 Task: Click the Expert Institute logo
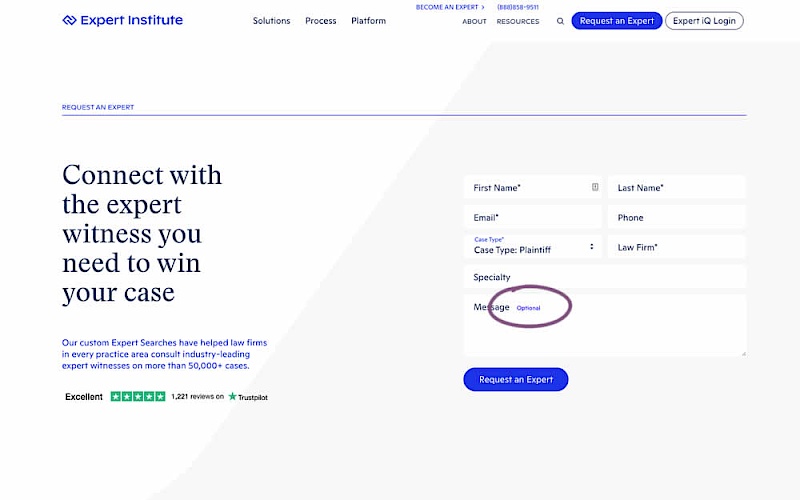point(122,20)
